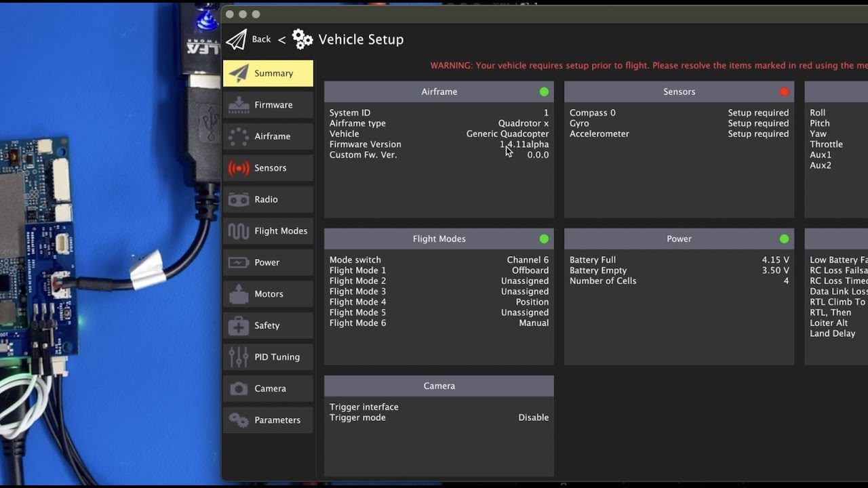This screenshot has width=868, height=488.
Task: Click the Trigger interface label
Action: (x=364, y=407)
